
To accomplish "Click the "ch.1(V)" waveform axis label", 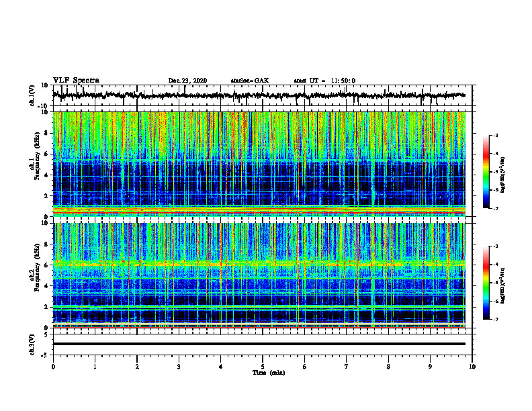I will pyautogui.click(x=32, y=95).
